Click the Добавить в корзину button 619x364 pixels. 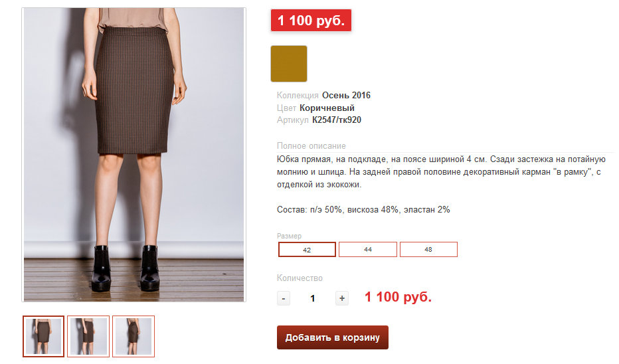(332, 337)
